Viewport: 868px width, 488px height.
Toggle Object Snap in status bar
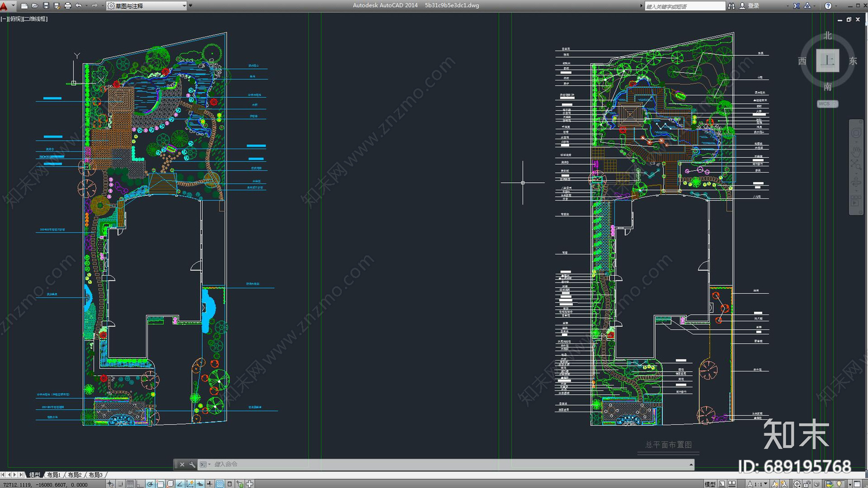coord(160,484)
